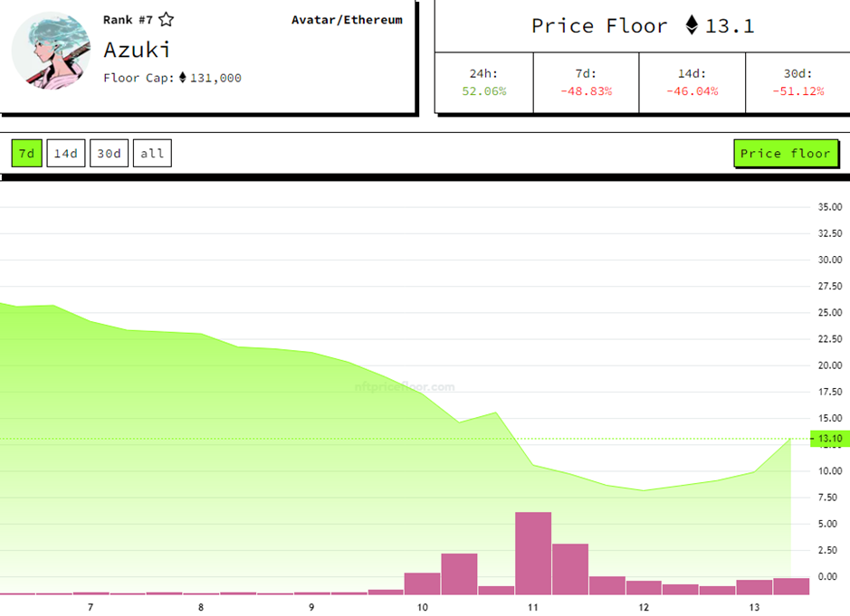The image size is (850, 616).
Task: Click the 20.00 y-axis label
Action: click(x=830, y=365)
